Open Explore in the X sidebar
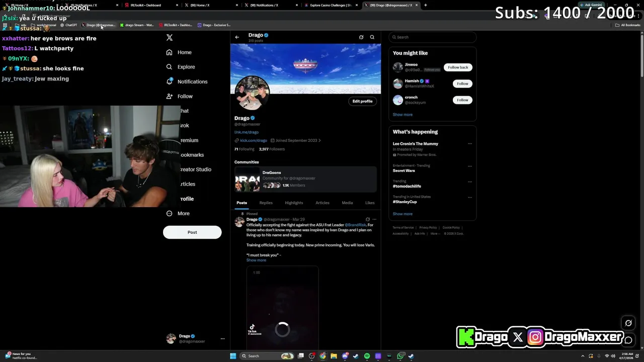Image resolution: width=644 pixels, height=362 pixels. pos(180,67)
